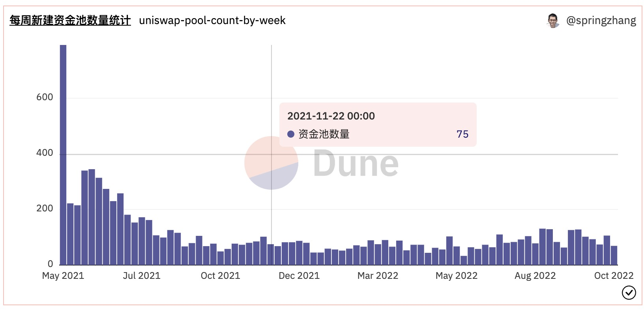
Task: Click the Dune watermark text
Action: pyautogui.click(x=356, y=164)
